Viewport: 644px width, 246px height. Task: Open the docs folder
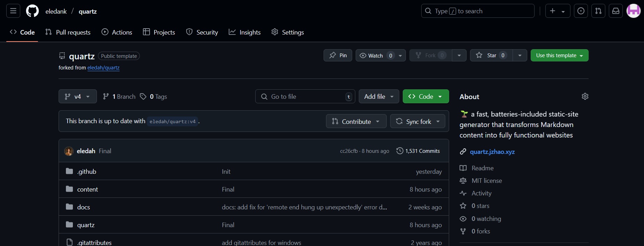(x=84, y=207)
